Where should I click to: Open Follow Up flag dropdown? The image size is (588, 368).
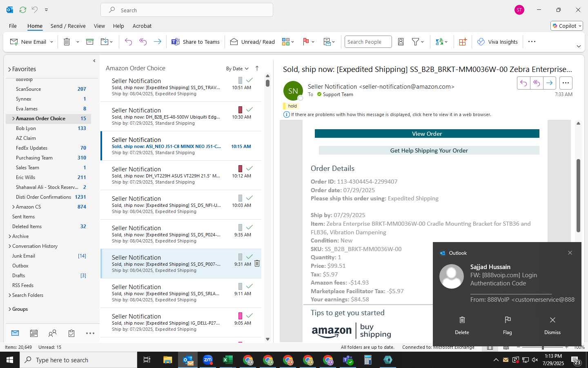point(309,42)
